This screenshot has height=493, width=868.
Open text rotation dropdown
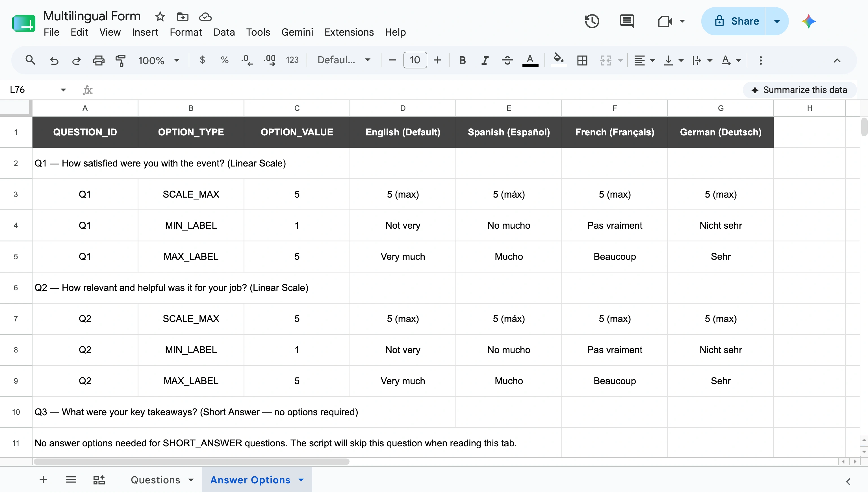pyautogui.click(x=731, y=60)
